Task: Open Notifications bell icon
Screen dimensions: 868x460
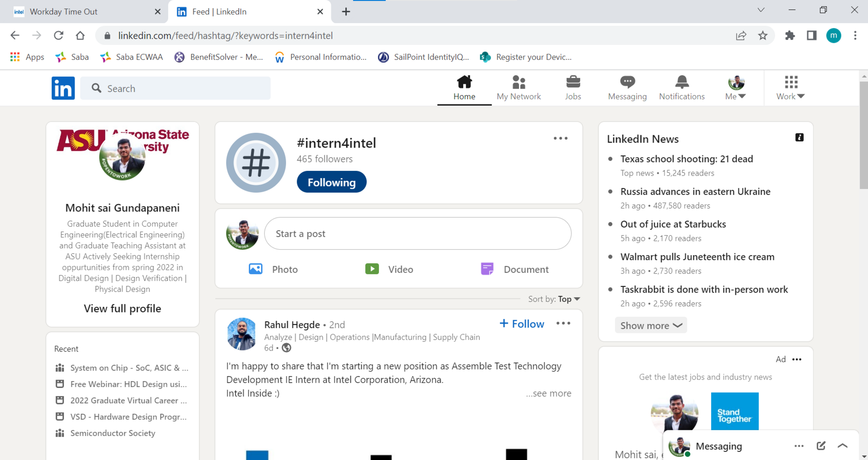Action: click(682, 82)
